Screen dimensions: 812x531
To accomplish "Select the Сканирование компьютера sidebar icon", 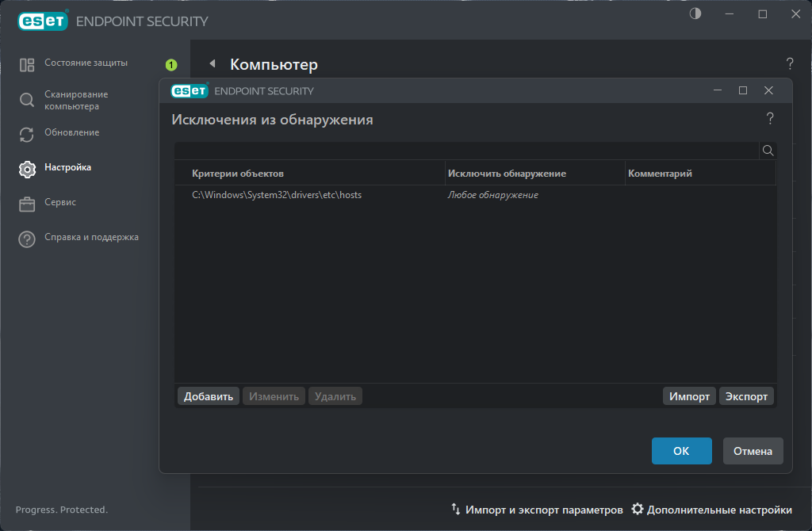I will pyautogui.click(x=26, y=99).
